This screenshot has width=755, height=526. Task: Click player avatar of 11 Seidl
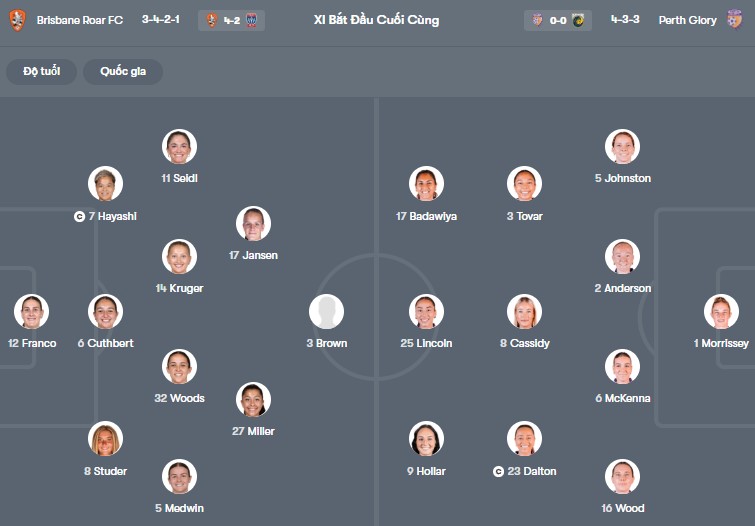coord(179,147)
